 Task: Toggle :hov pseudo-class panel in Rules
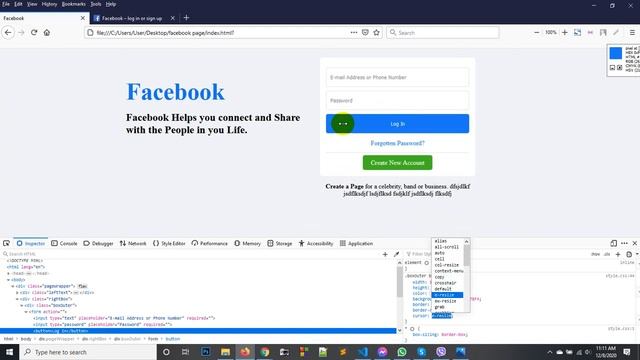(x=596, y=254)
